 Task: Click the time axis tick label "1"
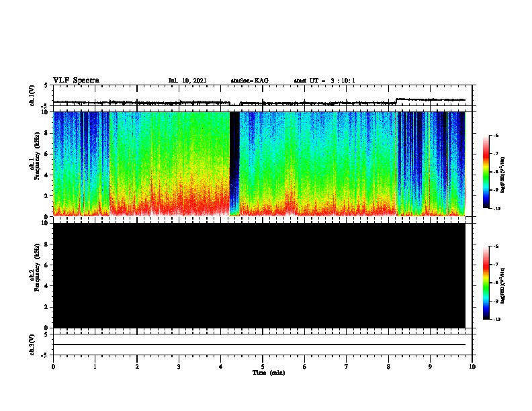(x=95, y=367)
